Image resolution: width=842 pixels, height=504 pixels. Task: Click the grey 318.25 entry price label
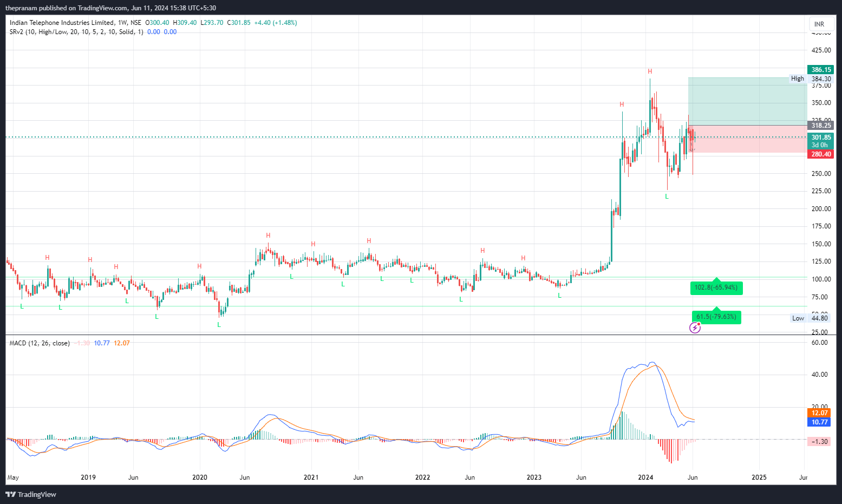821,126
